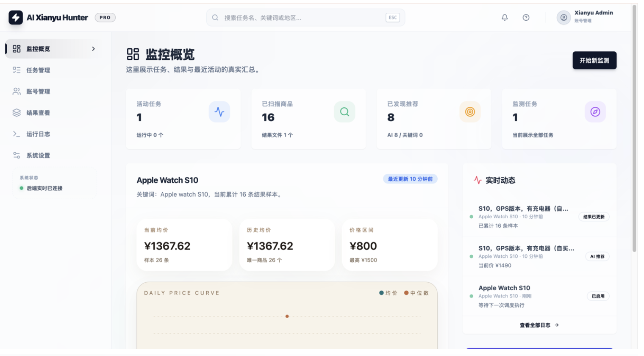
Task: Focus the 搜索任务名、关键词或地区 search field
Action: (x=305, y=18)
